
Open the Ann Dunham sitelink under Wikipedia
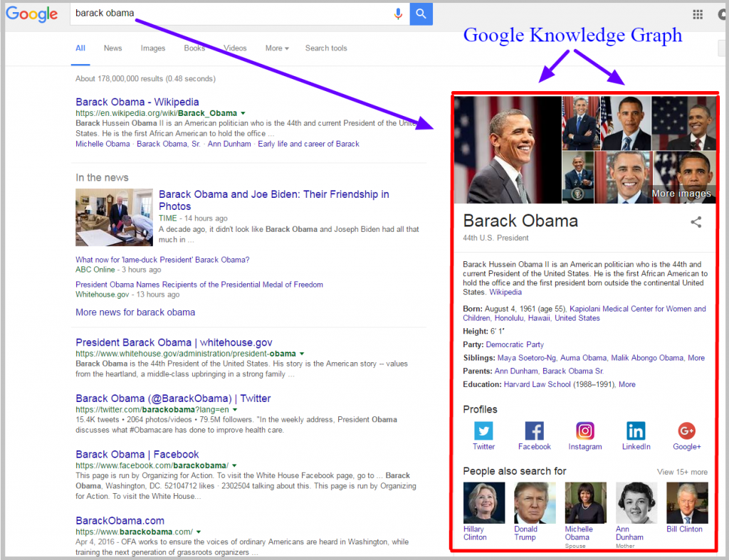coord(229,144)
